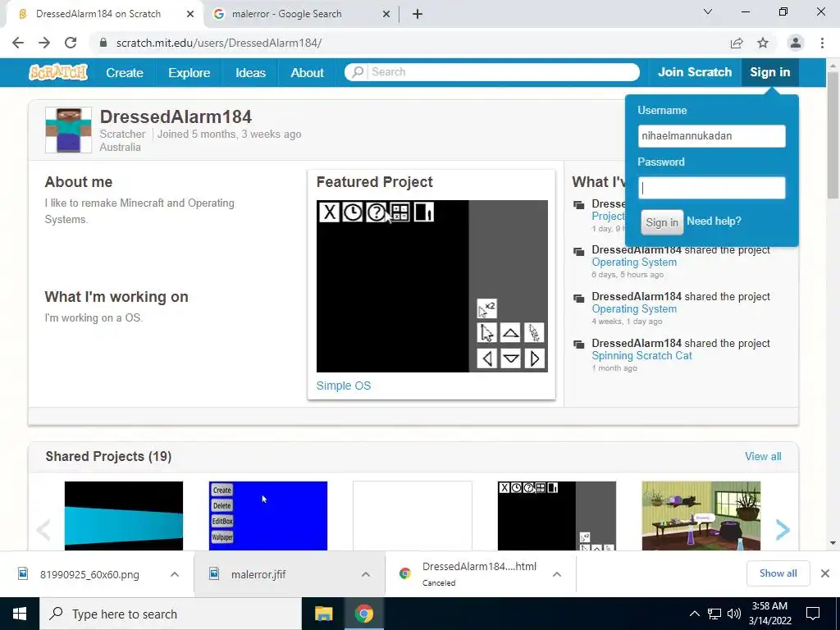The width and height of the screenshot is (840, 630).
Task: Click the up arrow in featured project
Action: click(510, 333)
